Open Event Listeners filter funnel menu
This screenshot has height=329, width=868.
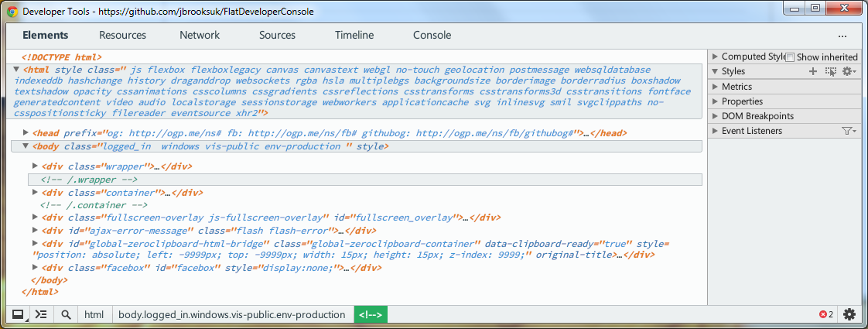pos(849,131)
